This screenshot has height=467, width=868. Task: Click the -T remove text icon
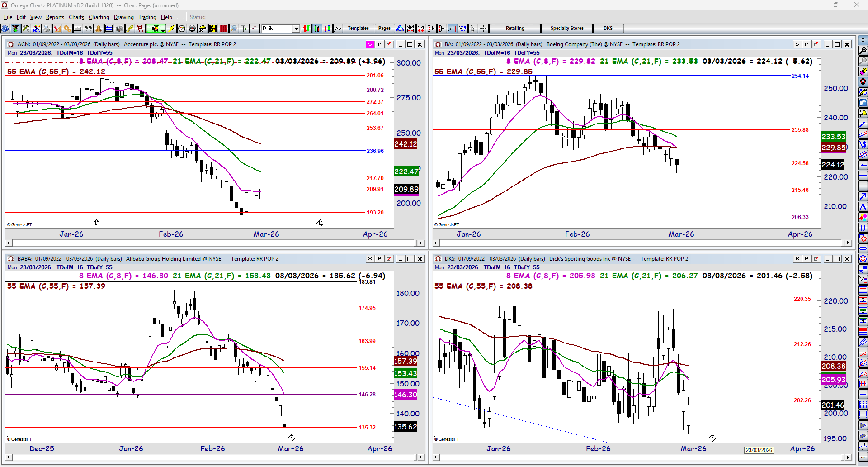point(255,29)
